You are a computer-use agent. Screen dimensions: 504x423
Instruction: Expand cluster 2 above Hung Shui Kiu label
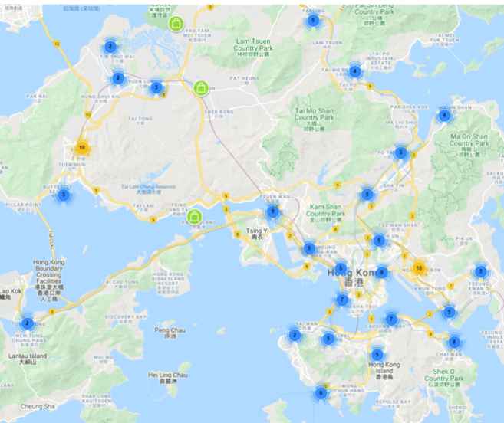coord(118,78)
